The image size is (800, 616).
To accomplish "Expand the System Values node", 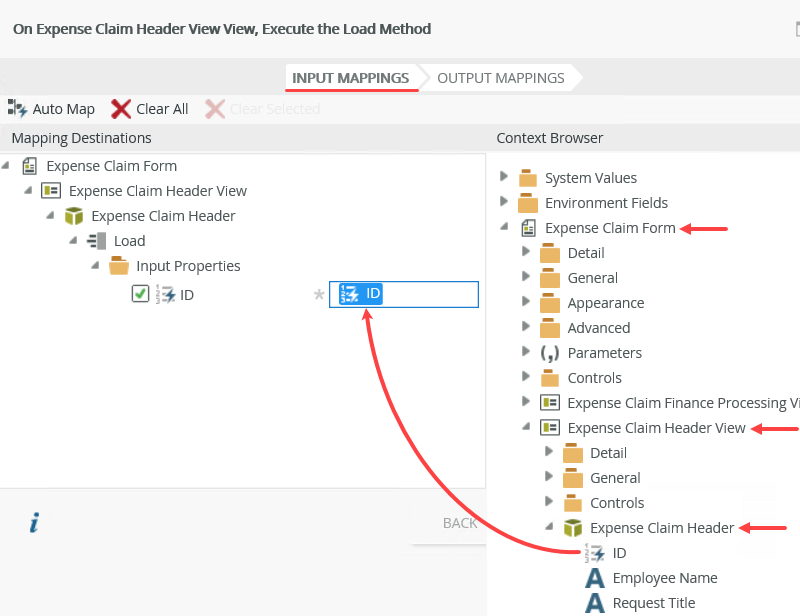I will 505,177.
